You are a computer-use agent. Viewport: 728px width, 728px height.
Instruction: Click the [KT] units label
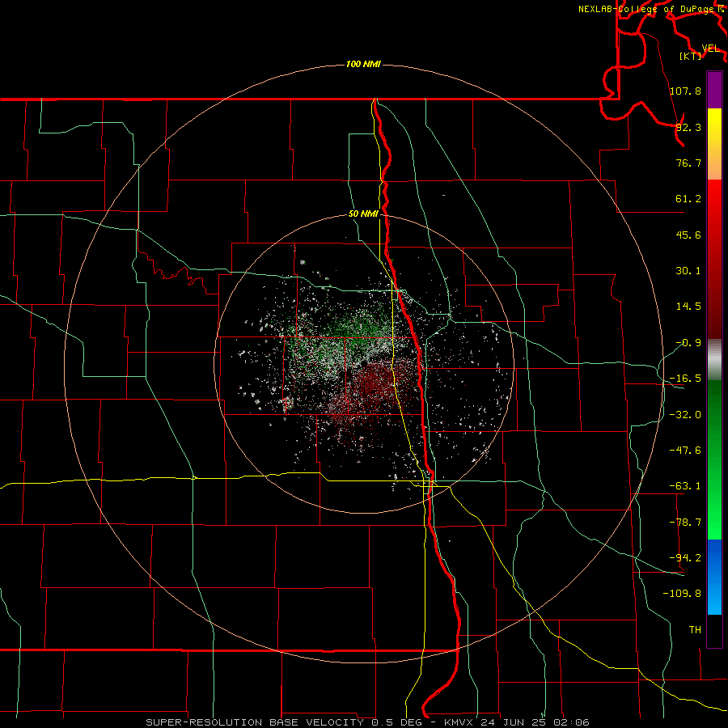(x=691, y=56)
